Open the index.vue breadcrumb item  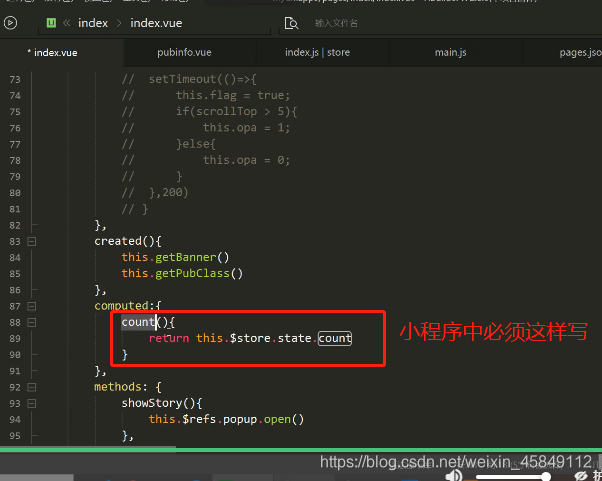[x=156, y=23]
